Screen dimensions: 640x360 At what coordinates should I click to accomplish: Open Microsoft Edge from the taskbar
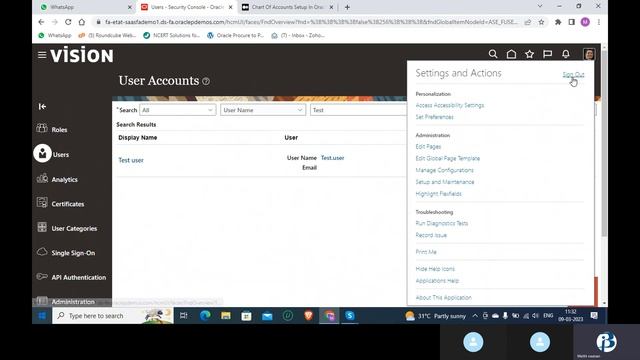205,316
